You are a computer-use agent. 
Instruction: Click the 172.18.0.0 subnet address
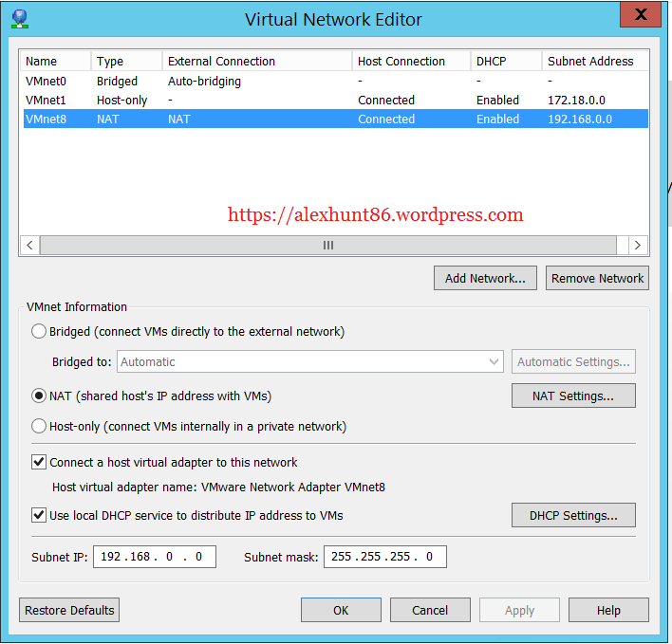(x=576, y=101)
